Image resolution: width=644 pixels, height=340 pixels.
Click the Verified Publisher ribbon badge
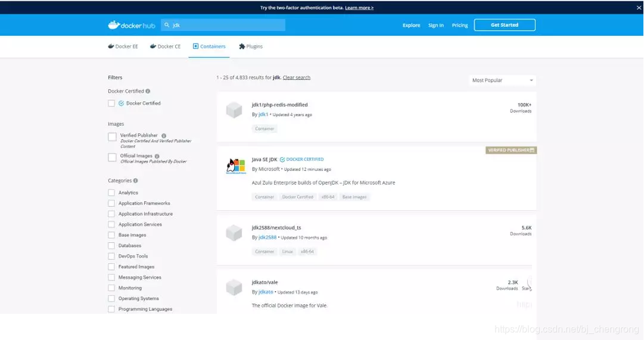click(x=511, y=150)
